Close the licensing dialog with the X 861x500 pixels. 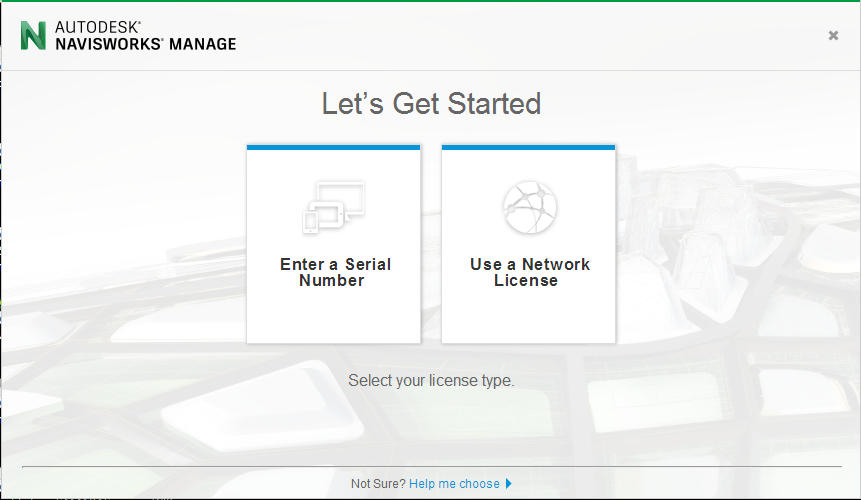(x=833, y=35)
